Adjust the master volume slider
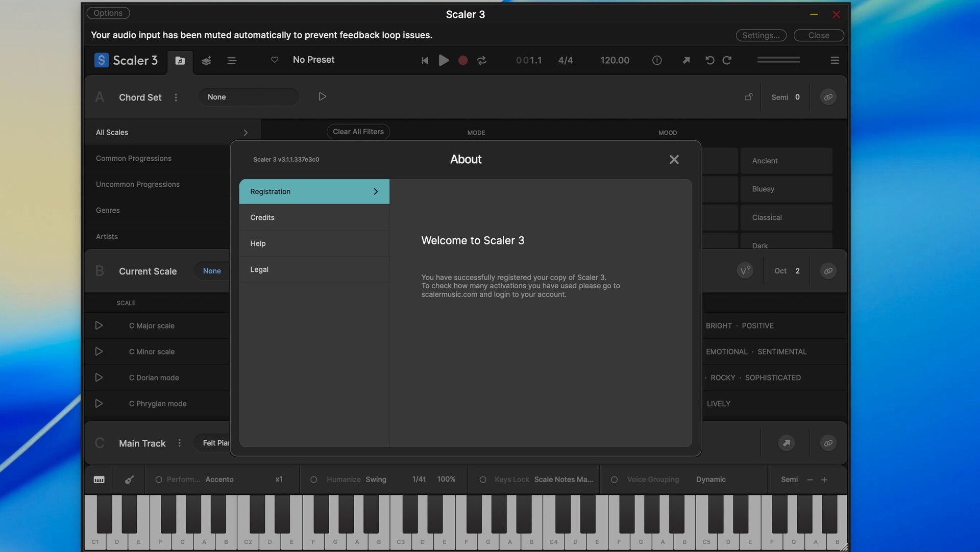Screen dimensions: 980x552 [778, 60]
